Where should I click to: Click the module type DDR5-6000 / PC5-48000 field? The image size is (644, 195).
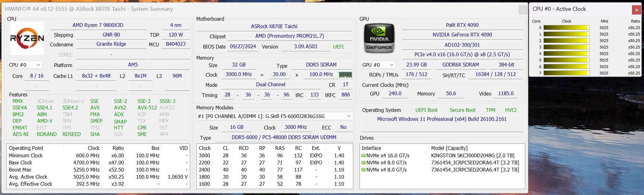[x=284, y=138]
